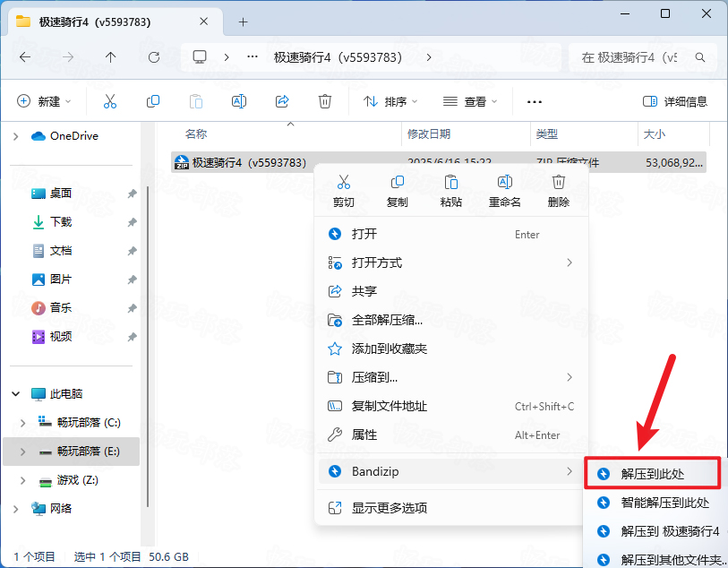The width and height of the screenshot is (728, 568).
Task: Open 文档 in the navigation pane
Action: pyautogui.click(x=60, y=251)
